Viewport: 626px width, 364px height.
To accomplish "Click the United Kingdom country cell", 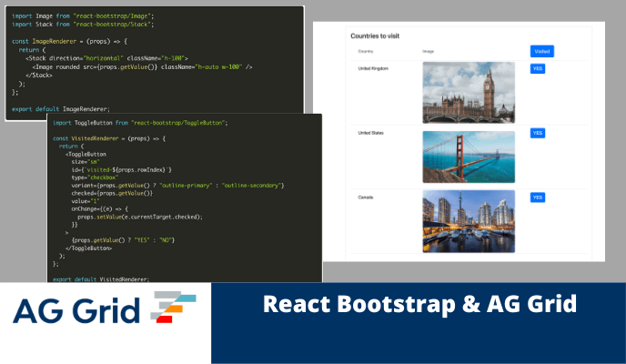I will tap(374, 68).
